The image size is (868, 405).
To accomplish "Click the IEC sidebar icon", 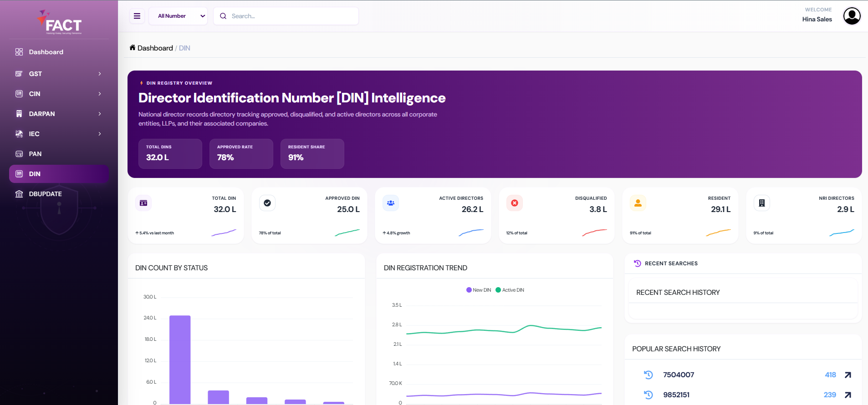I will click(x=19, y=134).
